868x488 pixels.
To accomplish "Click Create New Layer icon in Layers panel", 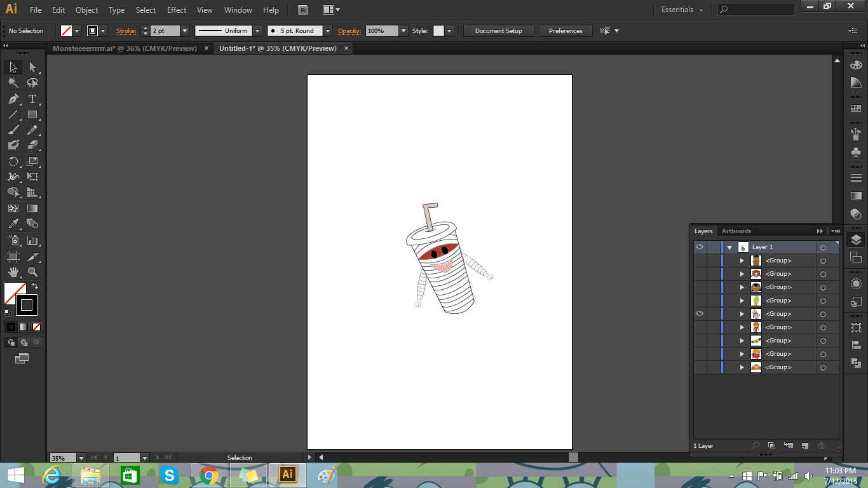I will coord(804,446).
